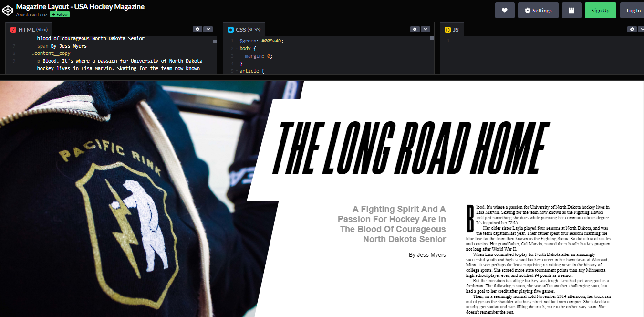This screenshot has height=317, width=644.
Task: Follow Anastasia Lanz with the Follow button
Action: click(59, 14)
